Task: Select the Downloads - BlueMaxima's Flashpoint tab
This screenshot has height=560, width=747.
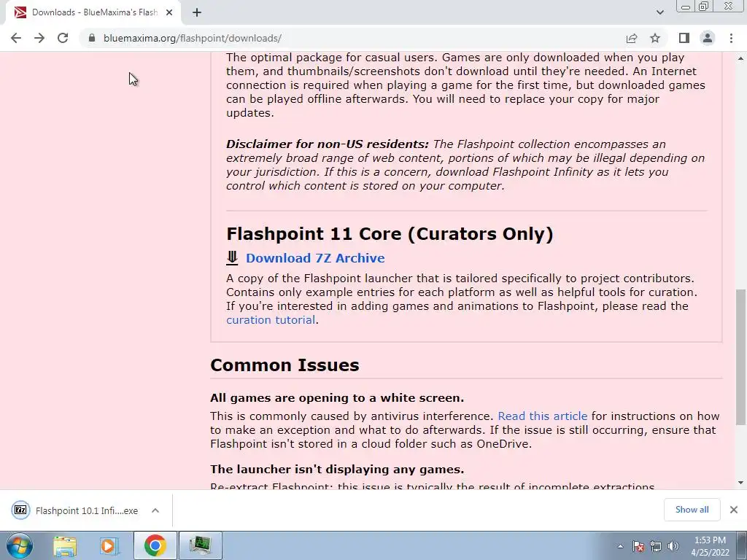Action: pyautogui.click(x=94, y=12)
